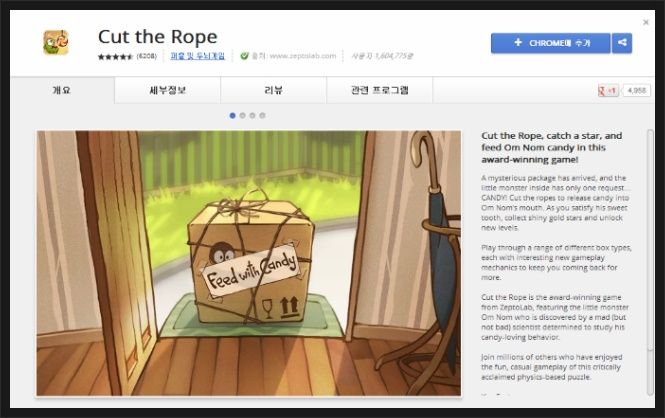
Task: Click the Feed with Candy box screenshot
Action: click(249, 263)
